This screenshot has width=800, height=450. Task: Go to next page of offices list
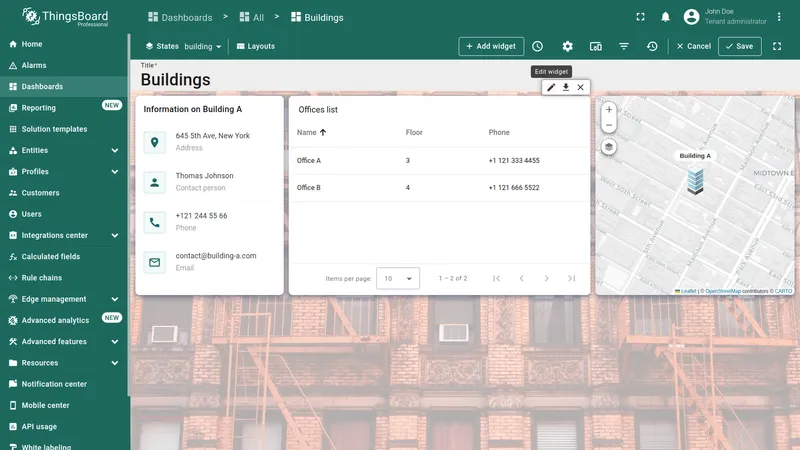(546, 278)
